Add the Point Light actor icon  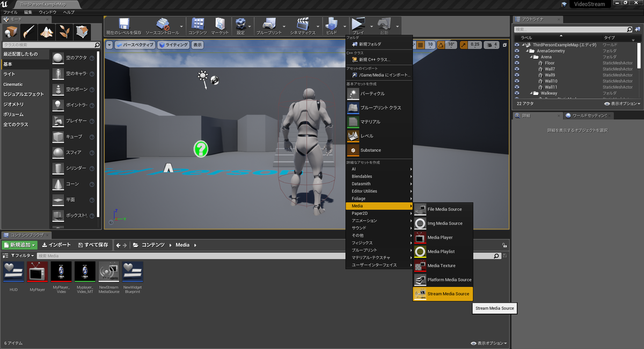(58, 105)
